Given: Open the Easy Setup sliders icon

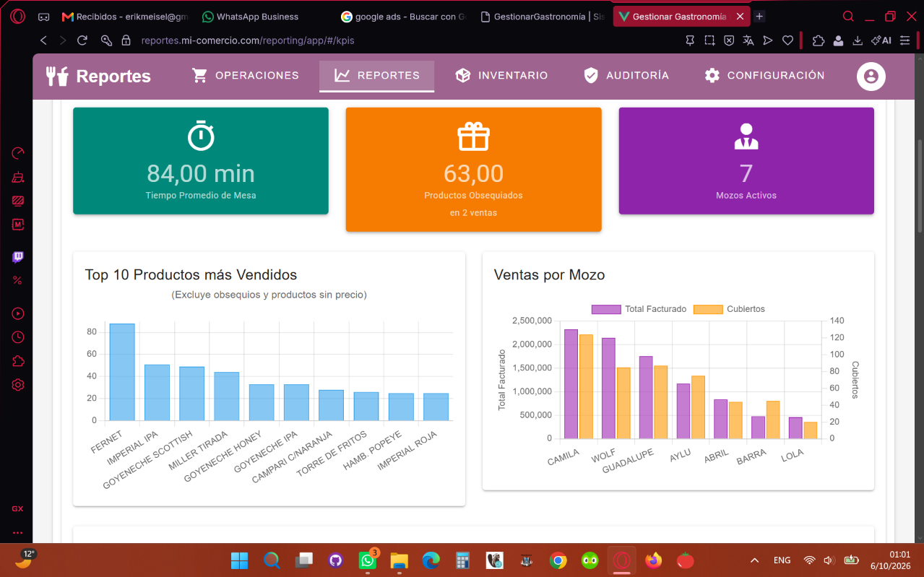Looking at the screenshot, I should coord(906,40).
